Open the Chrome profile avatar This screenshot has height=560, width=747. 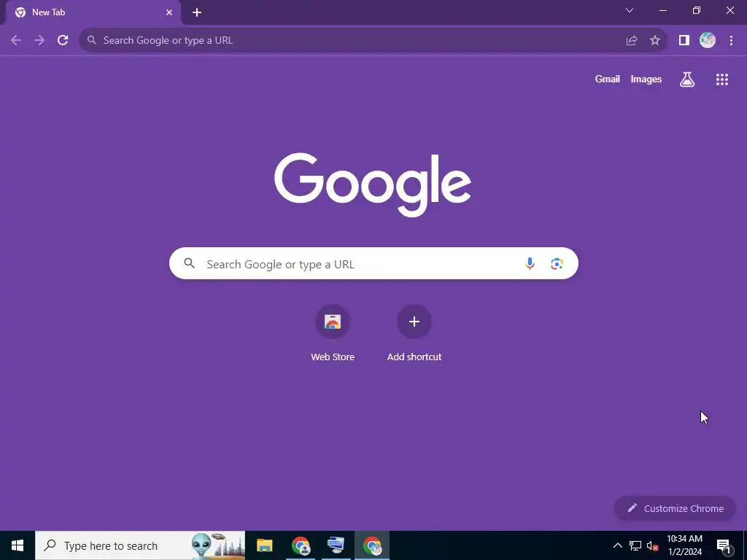(708, 41)
